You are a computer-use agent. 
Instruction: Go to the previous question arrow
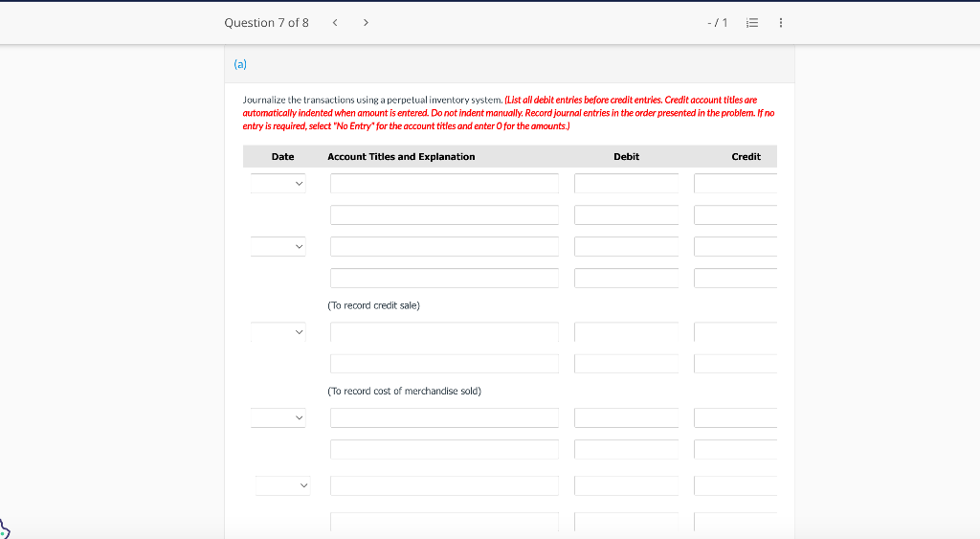[335, 23]
